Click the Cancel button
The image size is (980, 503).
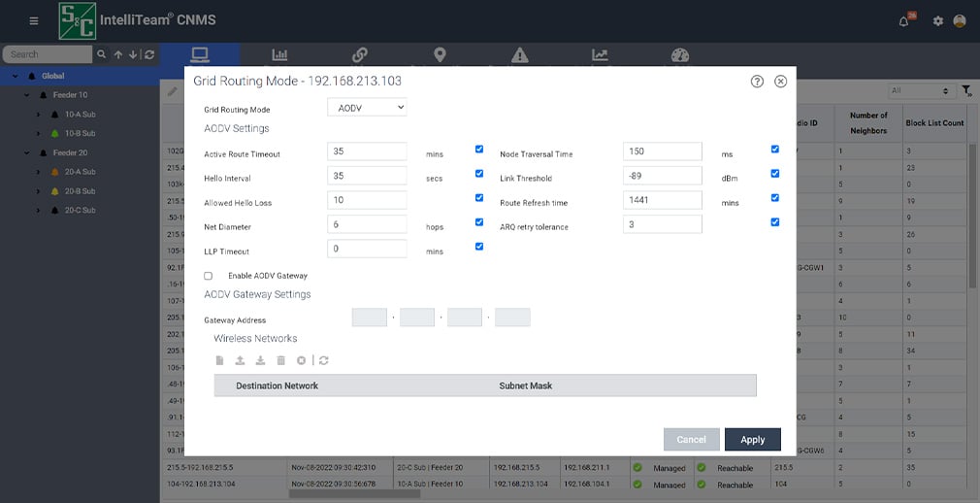[691, 439]
